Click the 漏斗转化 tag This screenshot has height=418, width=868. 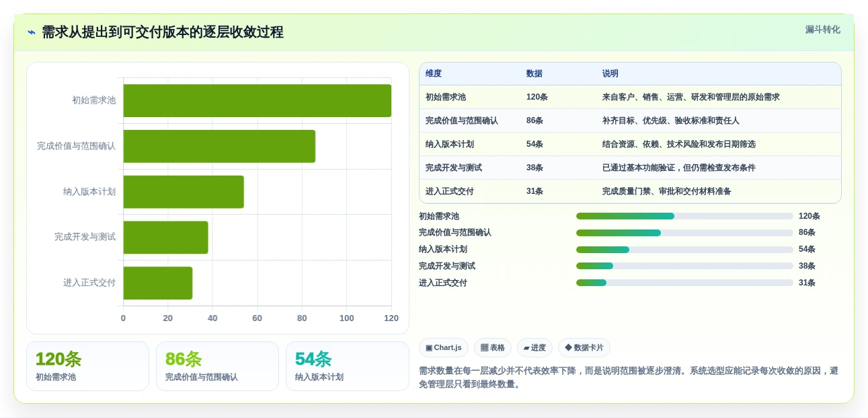[823, 30]
